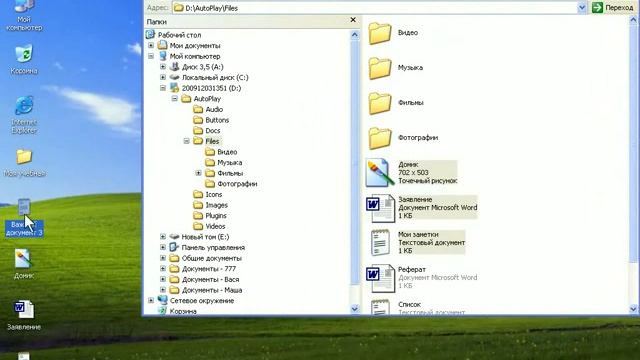Select Документы - 777 in tree

pyautogui.click(x=209, y=269)
